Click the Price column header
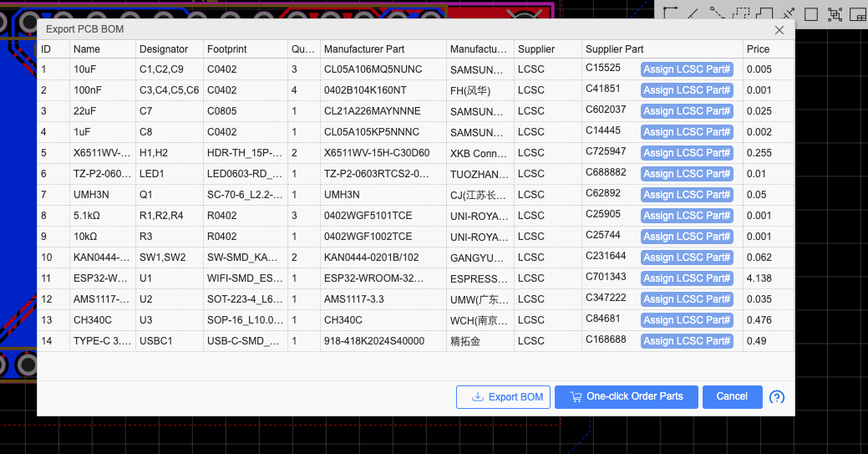 click(x=759, y=49)
